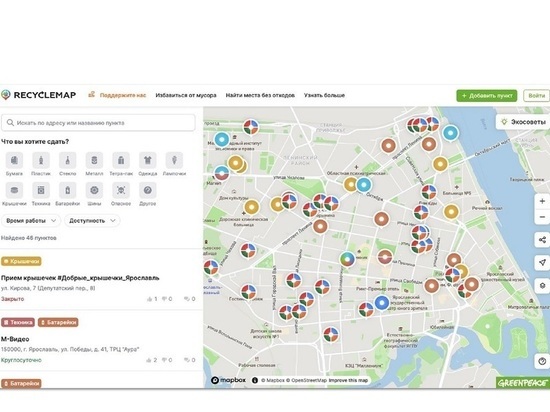
Task: Click the yellow marker near Речной вокзал
Action: coord(451,212)
